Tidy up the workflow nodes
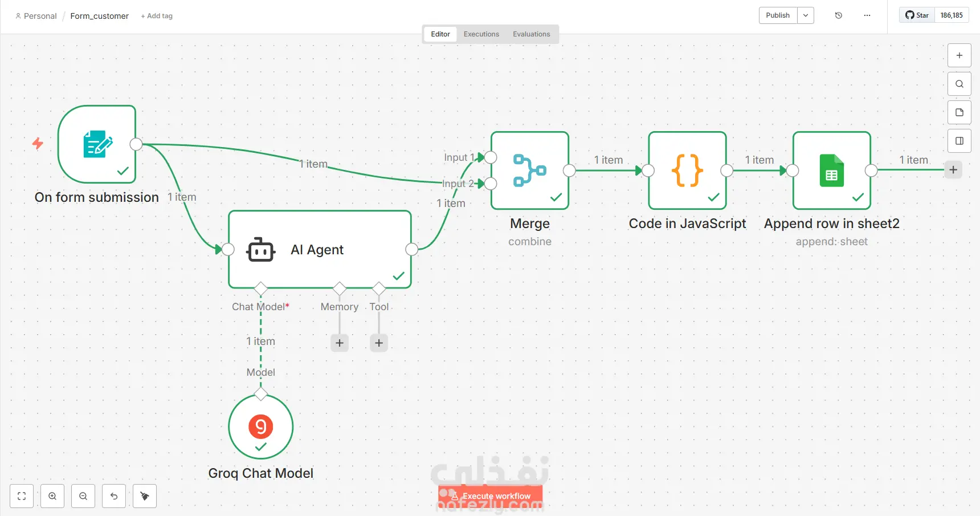Screen dimensions: 980x516 [x=145, y=496]
